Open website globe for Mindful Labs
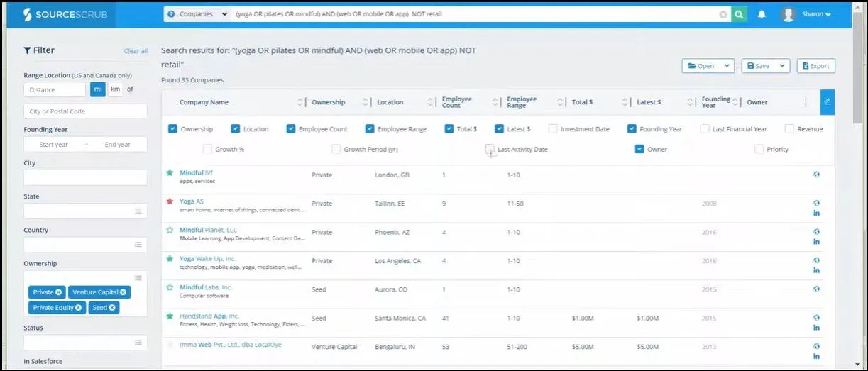This screenshot has height=371, width=868. click(x=816, y=289)
